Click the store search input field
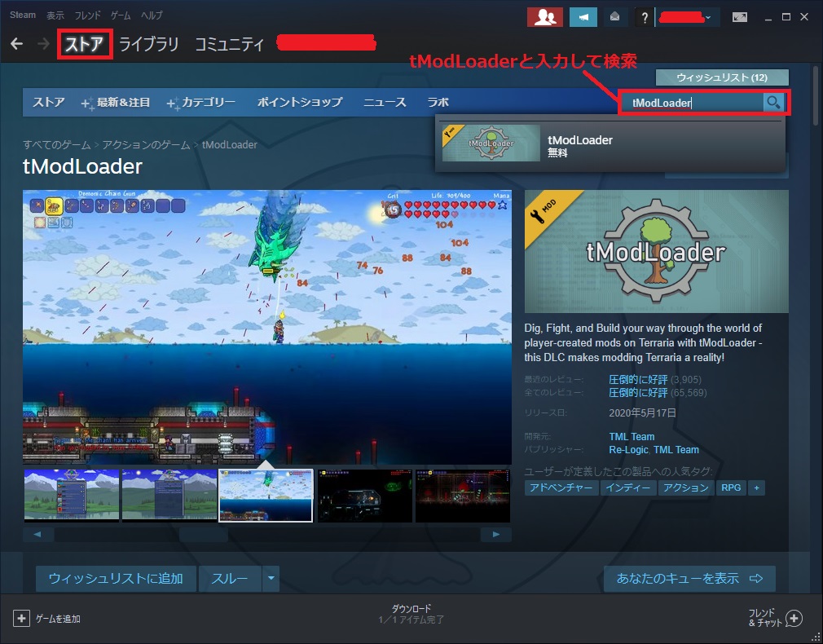The height and width of the screenshot is (644, 823). pyautogui.click(x=692, y=103)
